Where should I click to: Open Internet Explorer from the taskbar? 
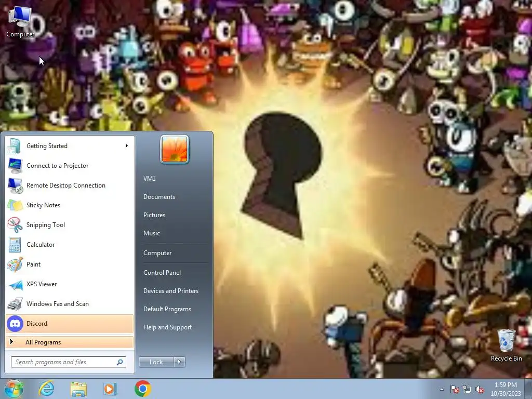pos(46,389)
